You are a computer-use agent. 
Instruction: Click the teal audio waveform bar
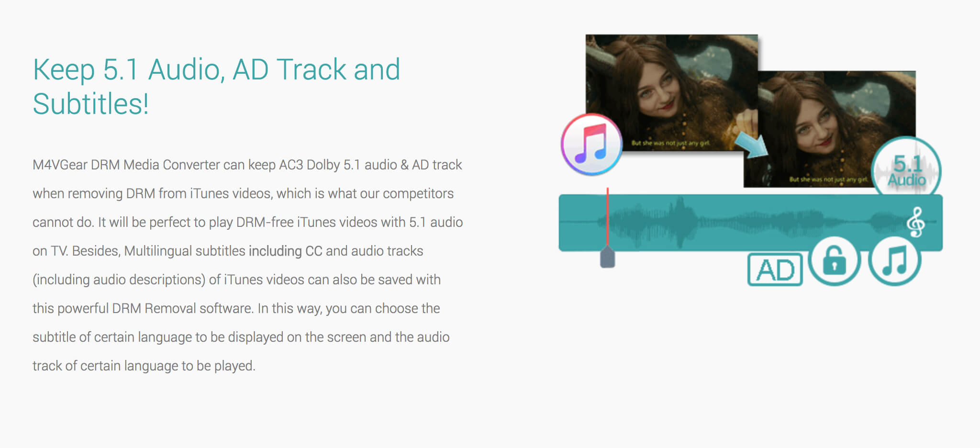[x=750, y=223]
